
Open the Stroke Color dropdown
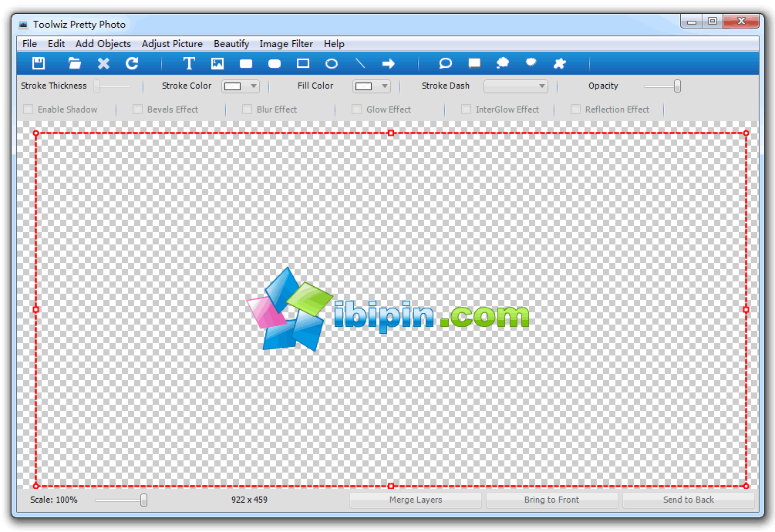(240, 86)
